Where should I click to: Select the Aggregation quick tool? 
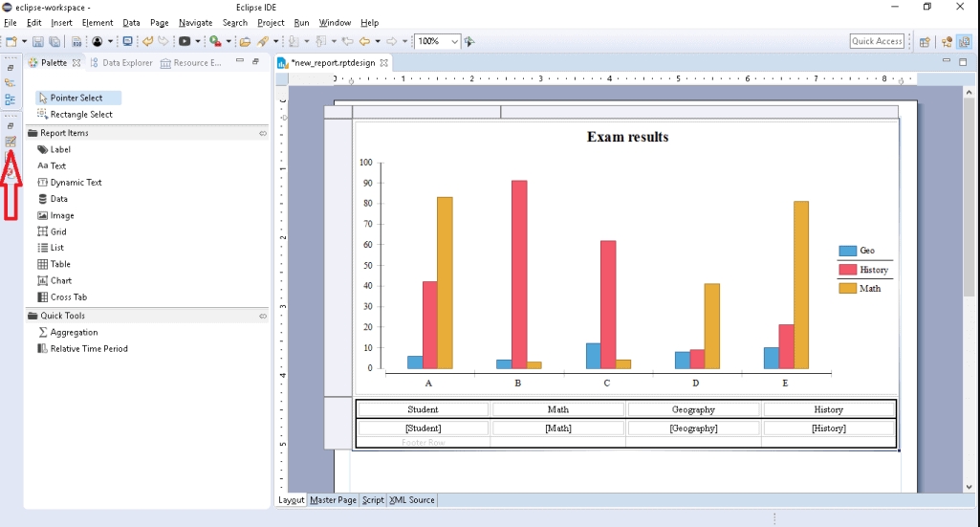74,332
